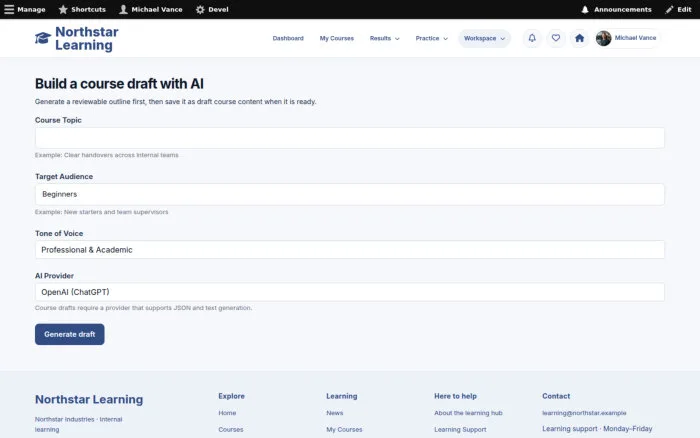Expand the Results dropdown menu
Image resolution: width=700 pixels, height=438 pixels.
click(384, 38)
